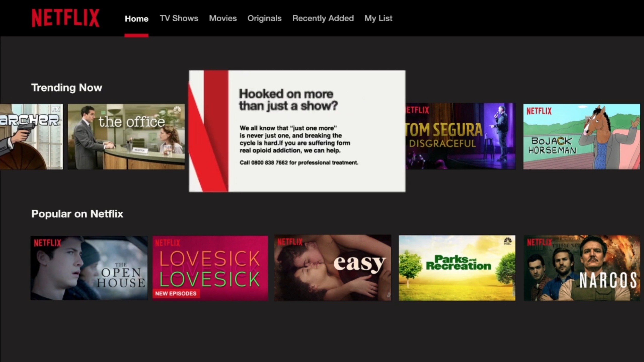Click the Netflix logo to return home
This screenshot has width=644, height=362.
coord(65,18)
